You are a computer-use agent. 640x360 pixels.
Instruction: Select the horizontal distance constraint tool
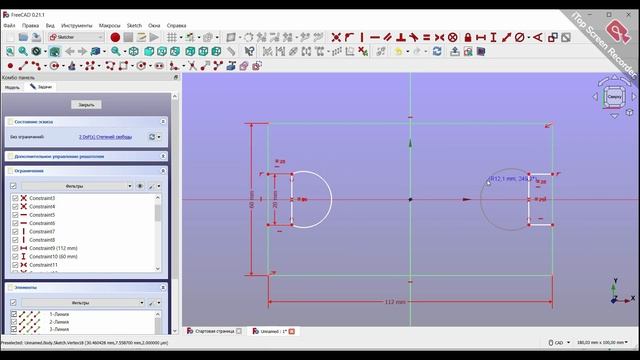pos(481,38)
